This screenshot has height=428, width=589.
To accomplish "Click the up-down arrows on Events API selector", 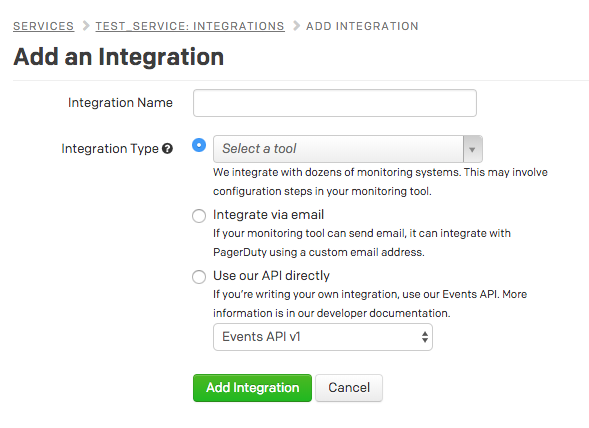I will pyautogui.click(x=424, y=337).
